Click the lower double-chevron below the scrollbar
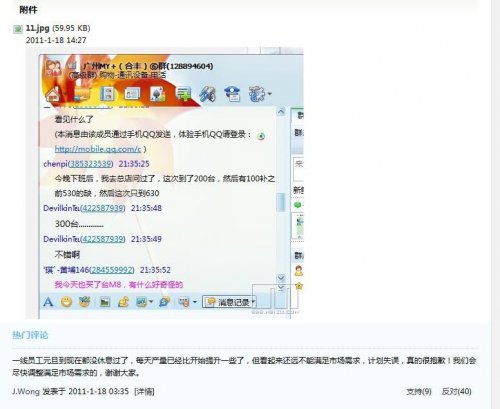This screenshot has height=409, width=500. [281, 287]
